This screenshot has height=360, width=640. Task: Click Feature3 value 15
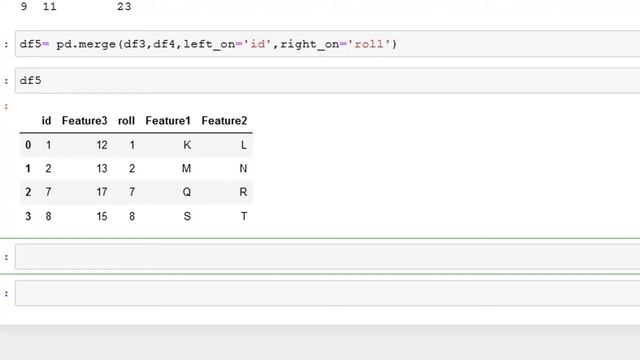(102, 216)
